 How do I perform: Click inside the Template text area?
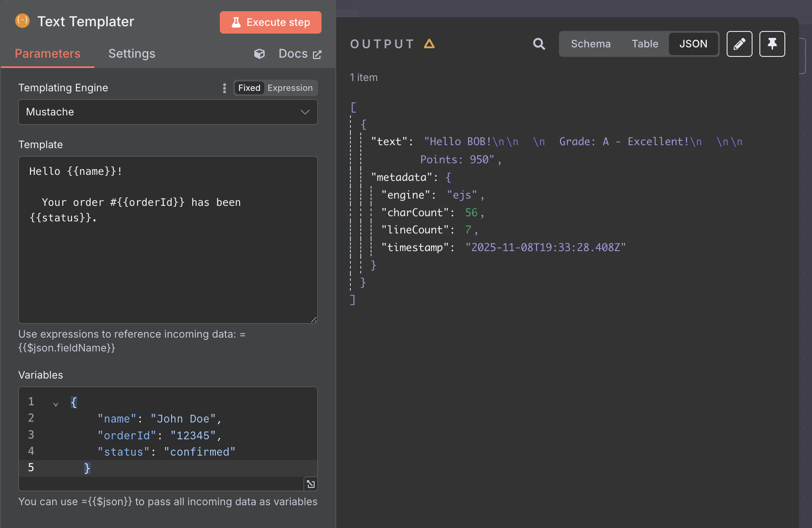pos(168,240)
